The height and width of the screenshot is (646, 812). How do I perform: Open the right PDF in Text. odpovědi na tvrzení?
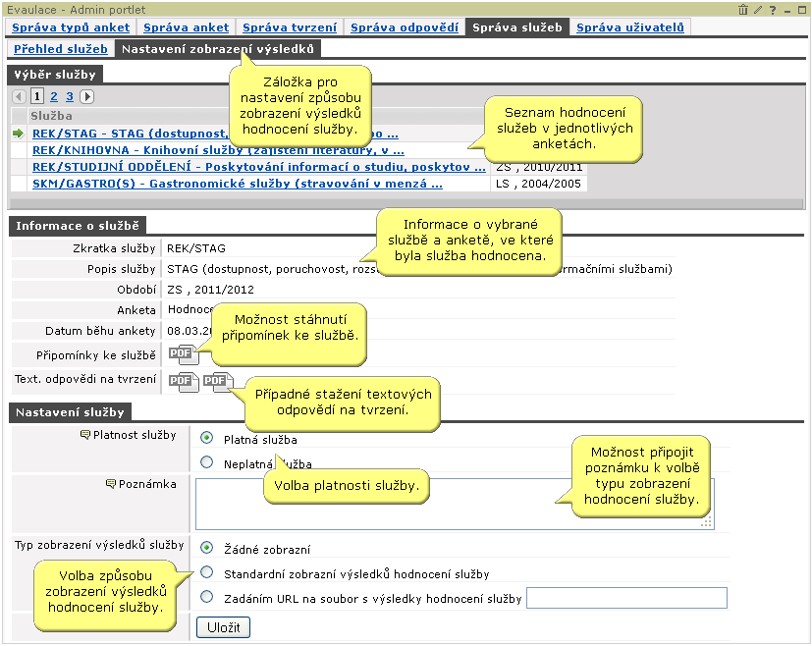[218, 382]
